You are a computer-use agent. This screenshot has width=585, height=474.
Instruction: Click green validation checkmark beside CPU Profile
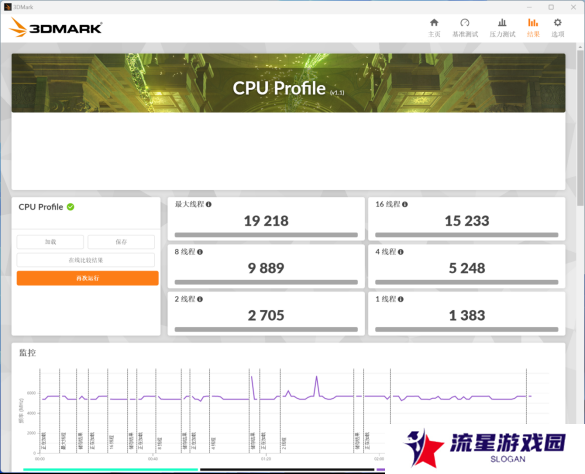71,207
